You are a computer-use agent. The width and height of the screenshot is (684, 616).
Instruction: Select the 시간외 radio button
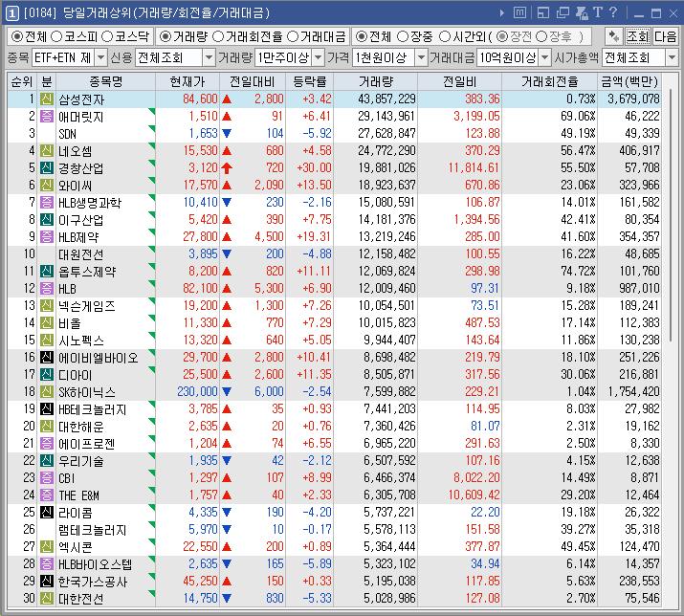click(x=445, y=36)
